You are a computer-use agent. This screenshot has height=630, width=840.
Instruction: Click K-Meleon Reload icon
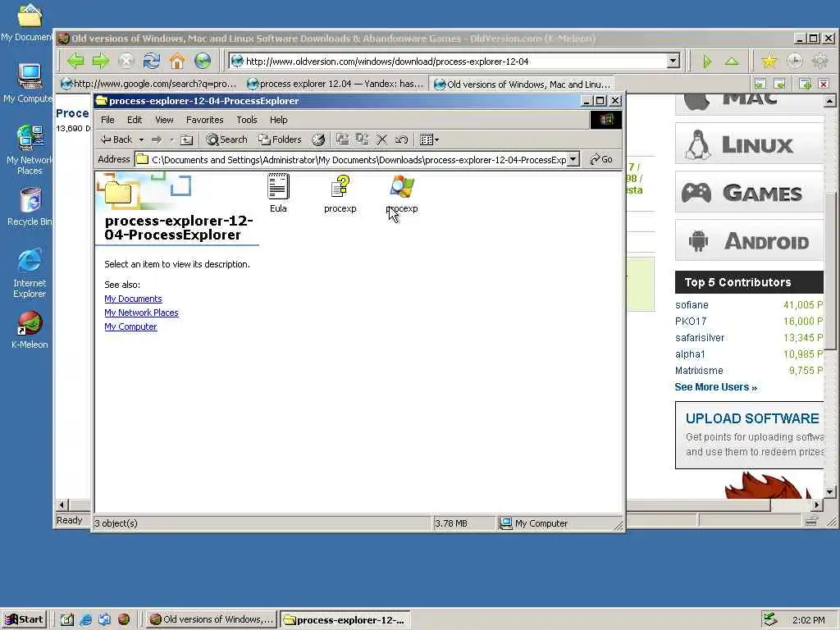(x=152, y=61)
